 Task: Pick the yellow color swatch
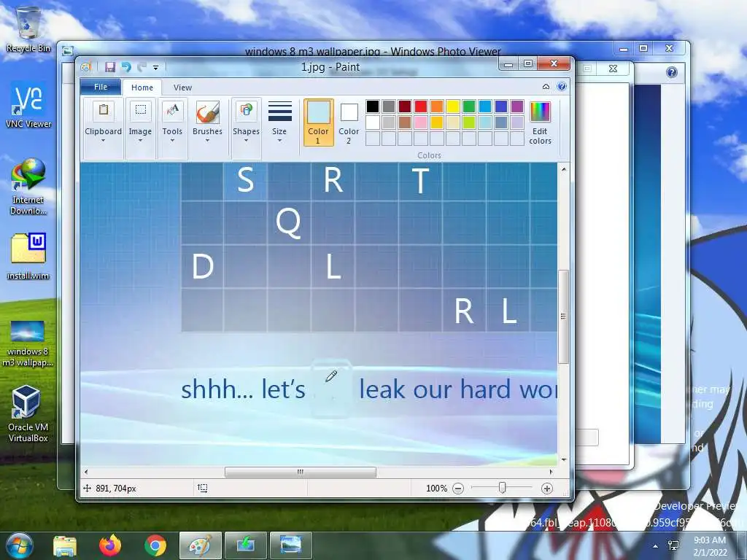point(452,106)
